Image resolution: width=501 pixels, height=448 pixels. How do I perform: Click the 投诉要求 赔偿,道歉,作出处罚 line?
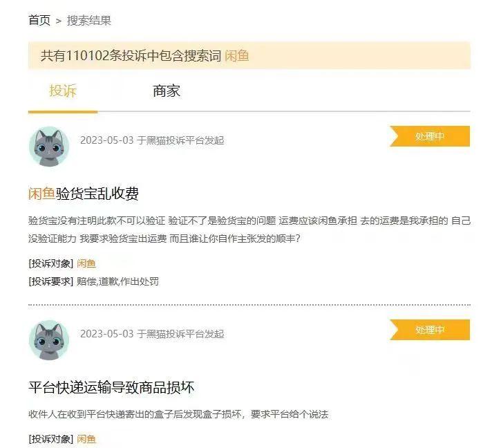93,281
